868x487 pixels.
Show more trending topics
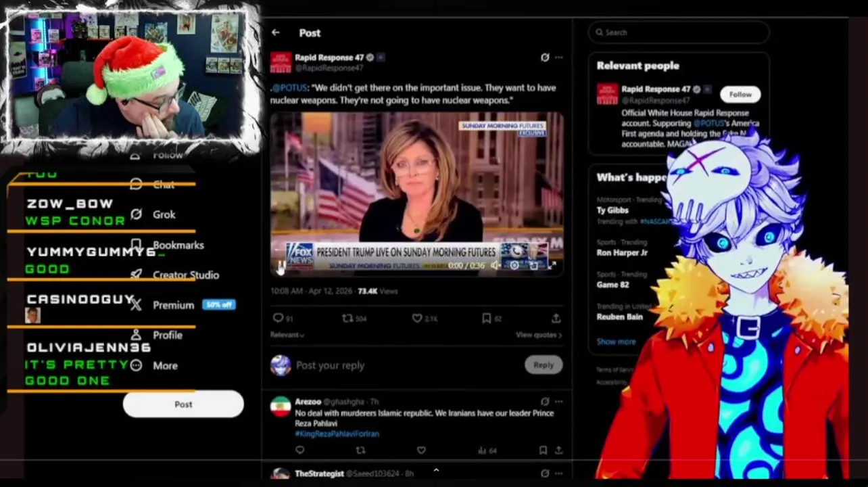point(616,342)
